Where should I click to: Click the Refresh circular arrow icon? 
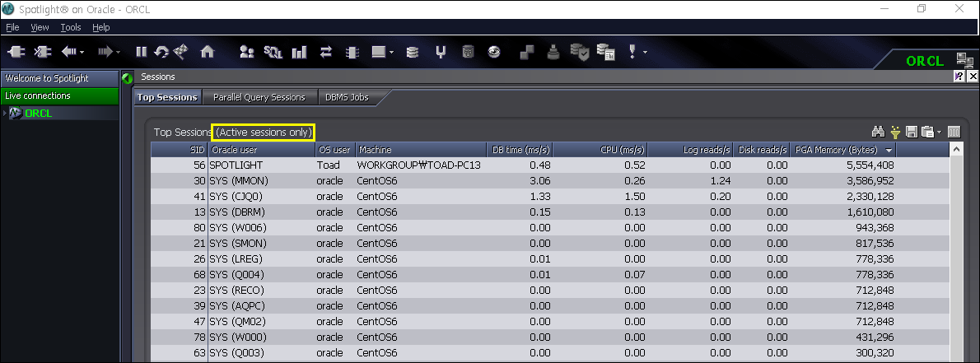click(x=161, y=53)
